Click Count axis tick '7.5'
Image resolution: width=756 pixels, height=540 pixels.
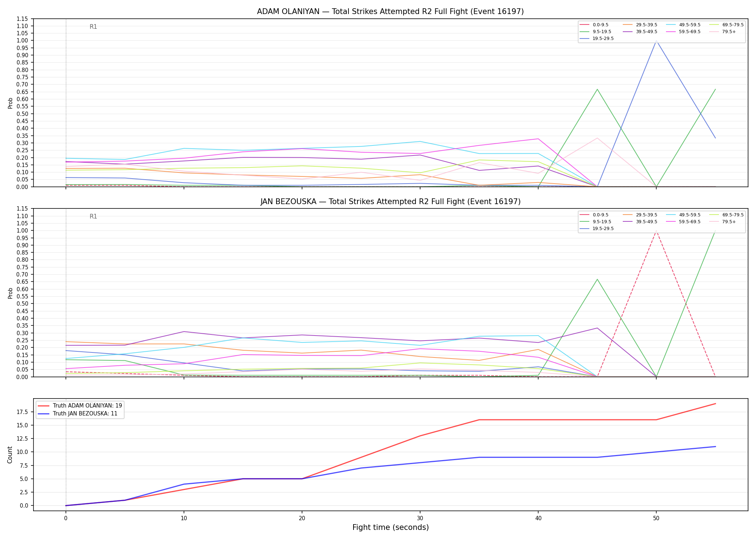[x=24, y=465]
